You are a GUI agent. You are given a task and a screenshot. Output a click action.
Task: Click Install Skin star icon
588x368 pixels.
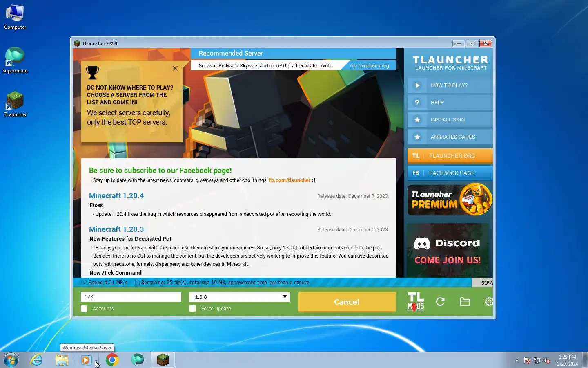pos(417,120)
